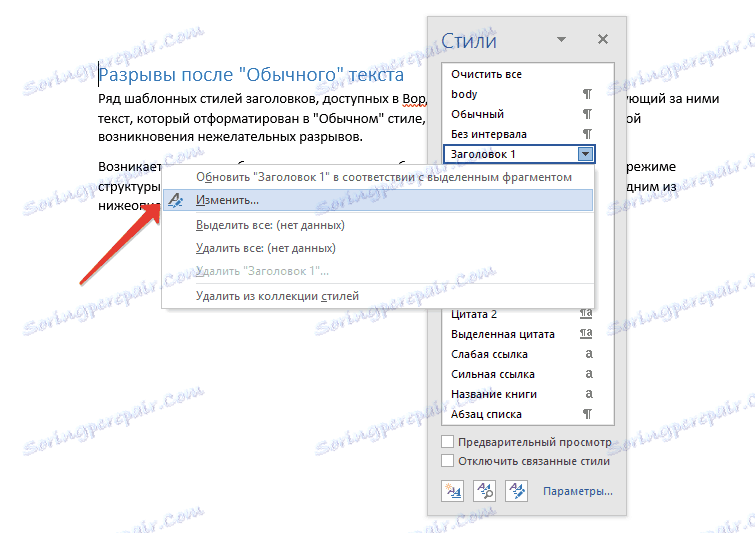Click paragraph mark icon next to Абзац списка

tap(587, 414)
